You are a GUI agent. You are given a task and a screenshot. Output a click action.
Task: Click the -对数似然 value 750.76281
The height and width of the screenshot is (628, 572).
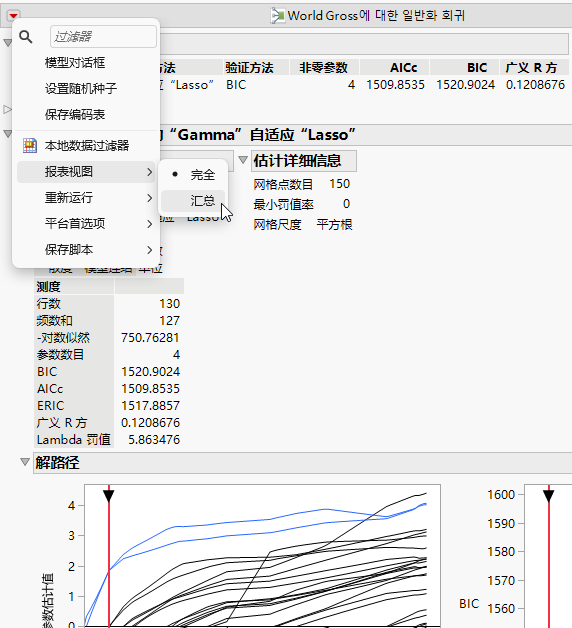point(150,338)
